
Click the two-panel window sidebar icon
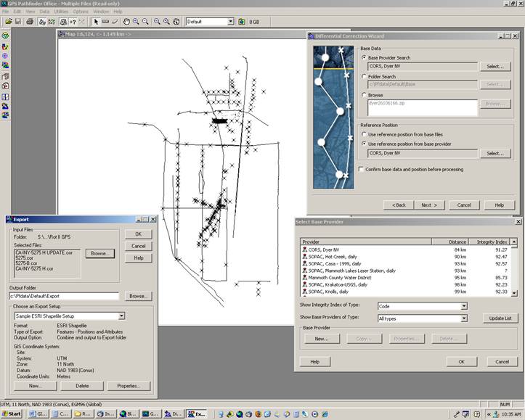(x=5, y=97)
